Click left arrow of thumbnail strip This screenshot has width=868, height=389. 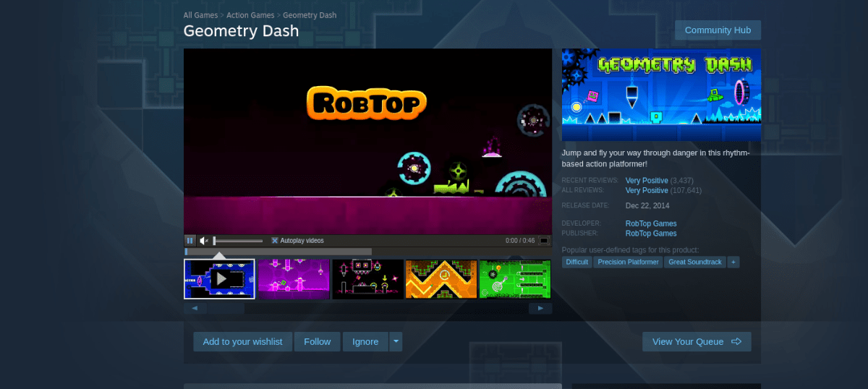[x=195, y=308]
